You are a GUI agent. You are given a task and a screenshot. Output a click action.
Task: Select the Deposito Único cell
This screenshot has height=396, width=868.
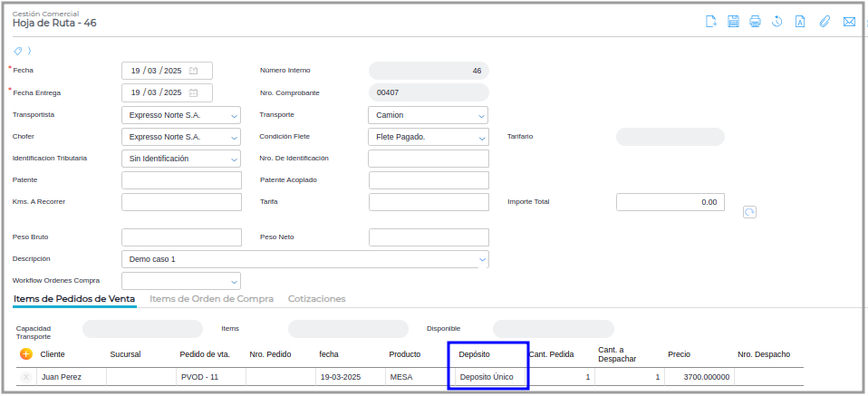click(x=490, y=377)
